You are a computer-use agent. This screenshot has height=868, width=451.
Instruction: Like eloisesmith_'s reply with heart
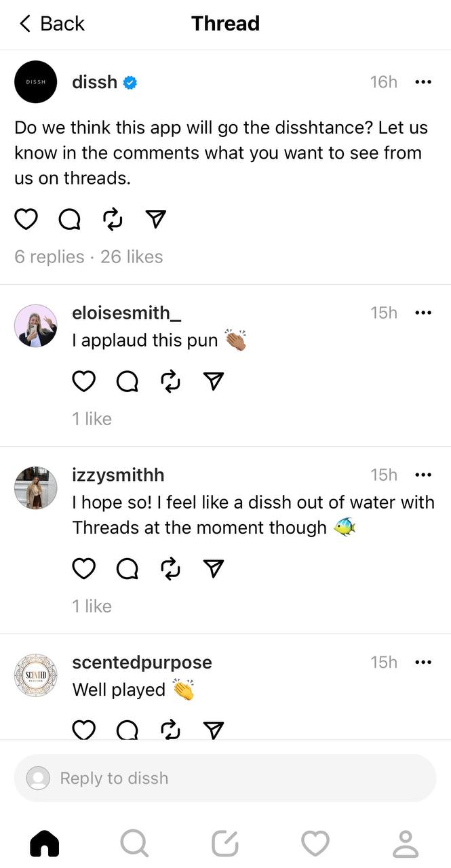pos(83,382)
